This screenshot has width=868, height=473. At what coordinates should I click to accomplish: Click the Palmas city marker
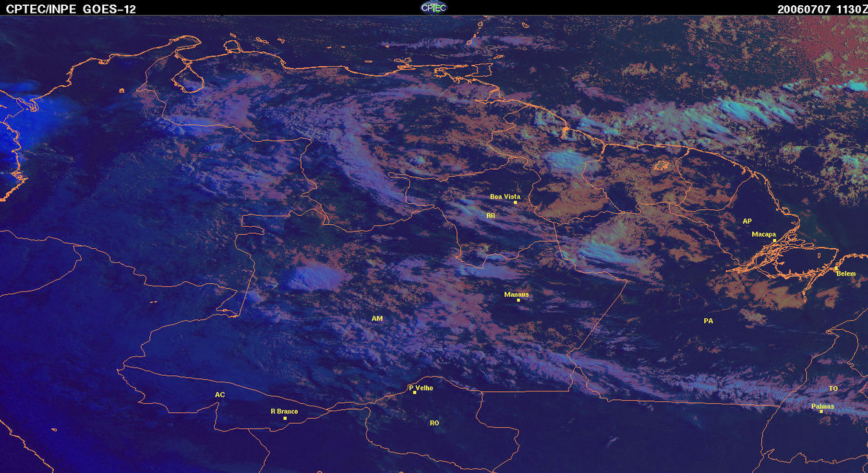coord(821,411)
